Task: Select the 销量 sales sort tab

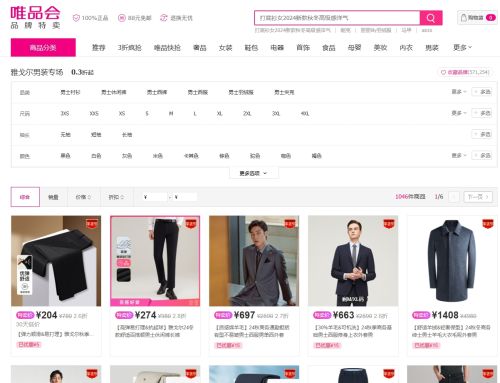Action: [53, 197]
